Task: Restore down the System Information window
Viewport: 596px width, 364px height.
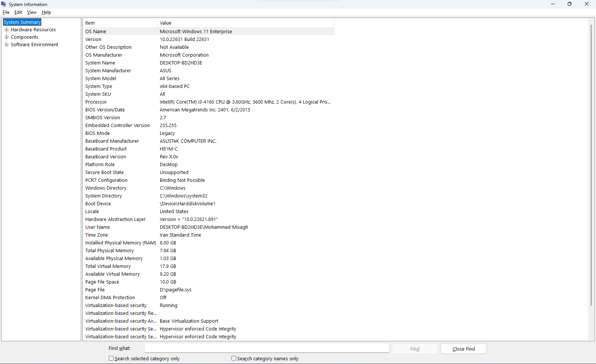Action: [570, 4]
